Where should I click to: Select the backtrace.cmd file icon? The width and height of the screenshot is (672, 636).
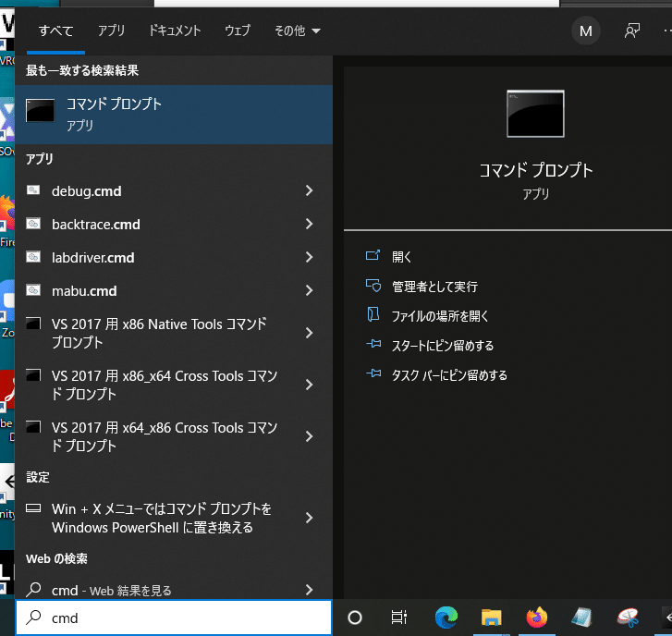tap(33, 224)
